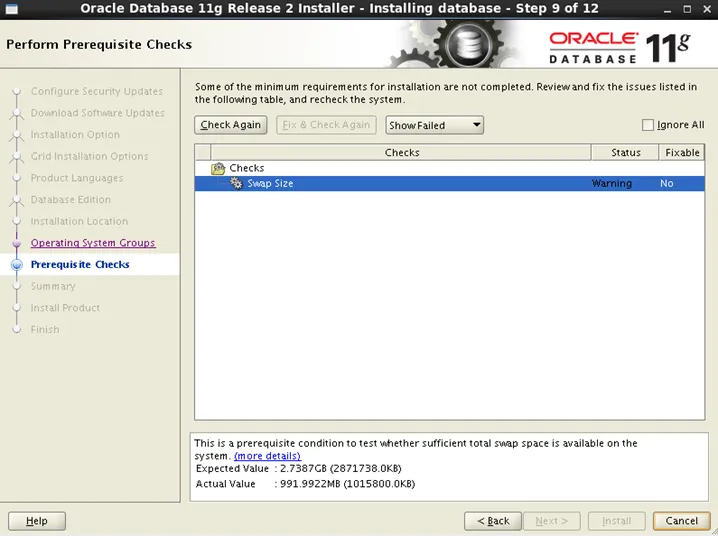Click the disabled Fix & Check Again button
Image resolution: width=718 pixels, height=536 pixels.
pos(326,125)
